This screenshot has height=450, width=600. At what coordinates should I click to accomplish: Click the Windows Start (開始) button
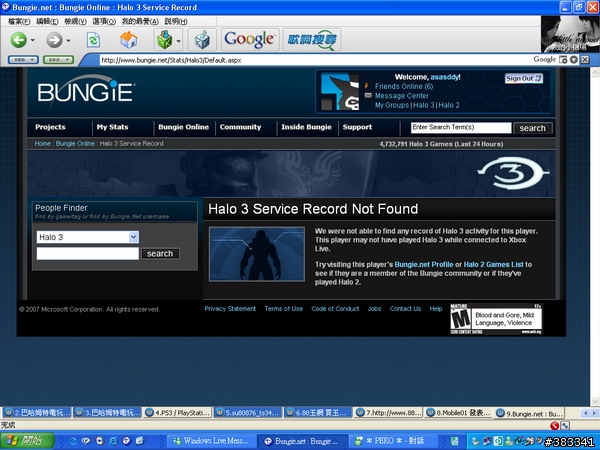(27, 441)
